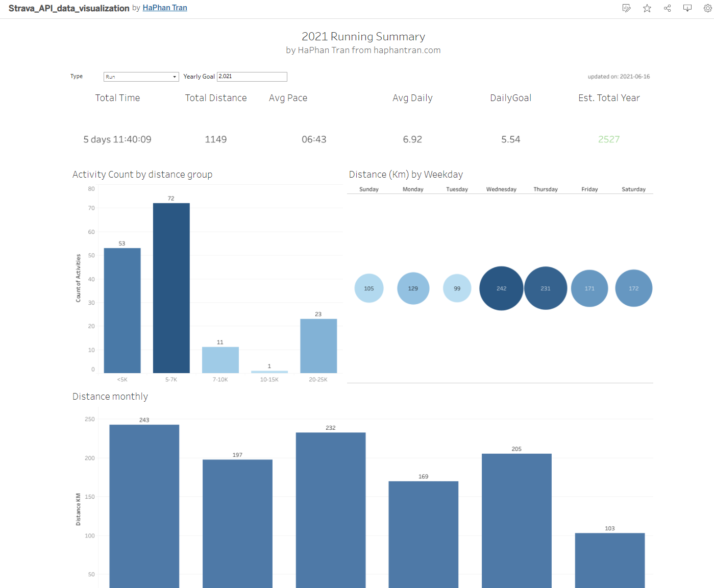Click the Activity Count by distance group heading
Screen dimensions: 714x588
tap(142, 175)
